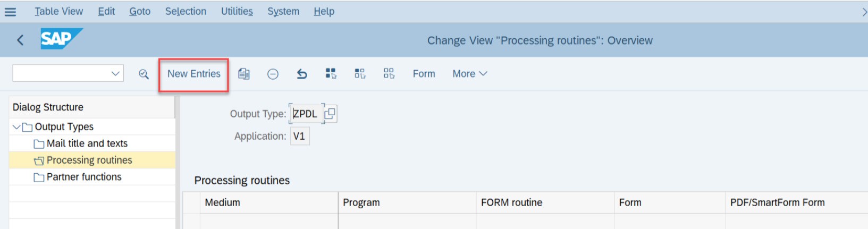The height and width of the screenshot is (229, 868).
Task: Click the Deselect All grid icon
Action: (x=389, y=73)
